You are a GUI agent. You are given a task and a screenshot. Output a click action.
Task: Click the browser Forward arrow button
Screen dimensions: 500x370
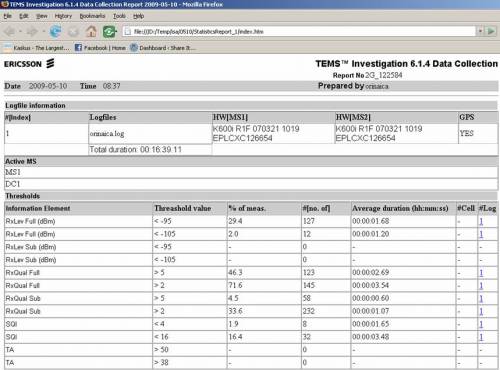point(33,32)
